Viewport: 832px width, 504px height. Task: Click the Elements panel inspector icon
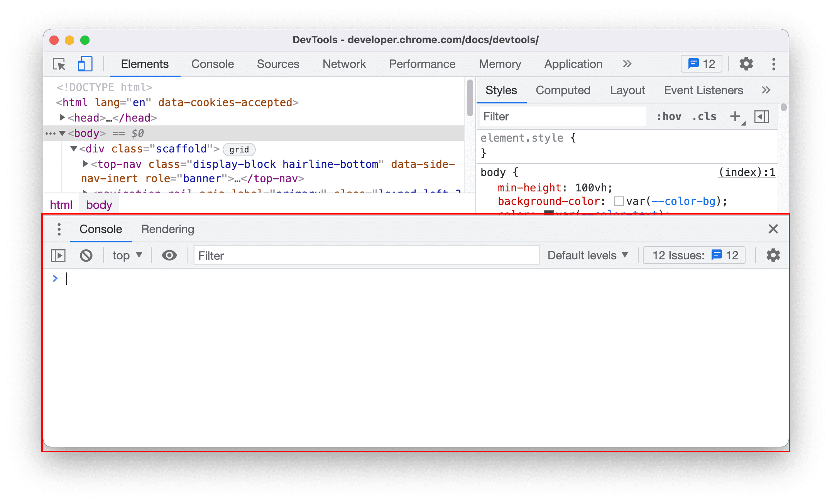coord(60,64)
